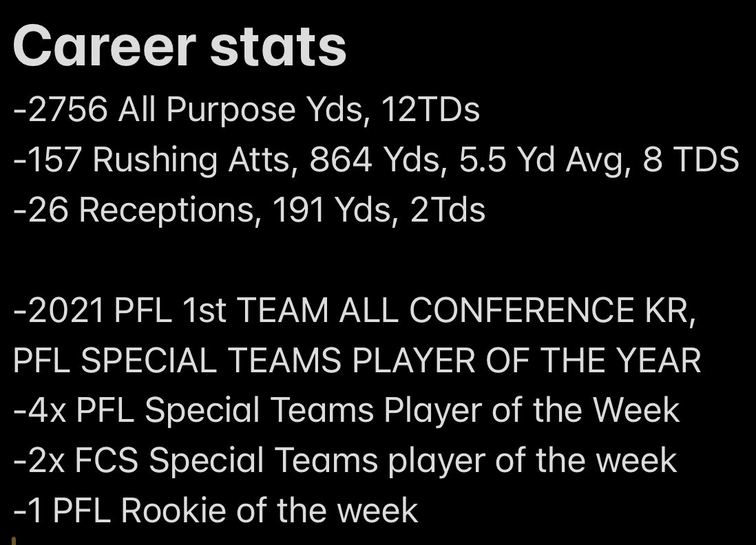Screen dimensions: 756x545
Task: Click the 8 TDS text
Action: click(691, 159)
